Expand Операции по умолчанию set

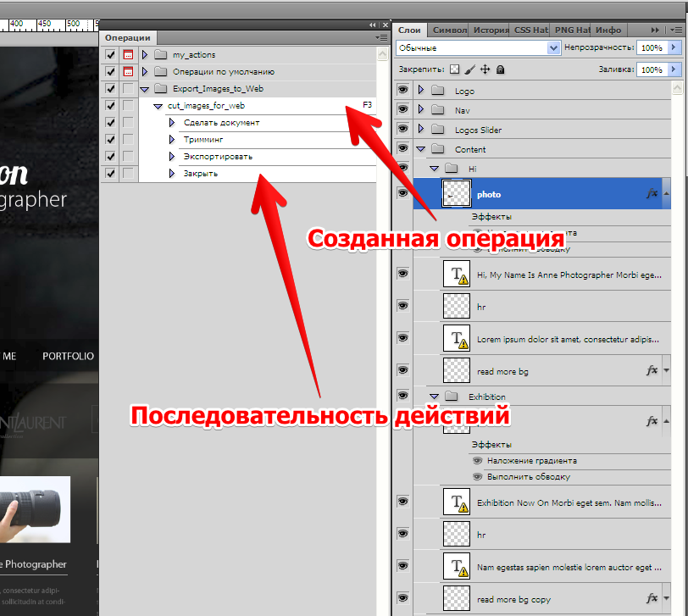[145, 71]
